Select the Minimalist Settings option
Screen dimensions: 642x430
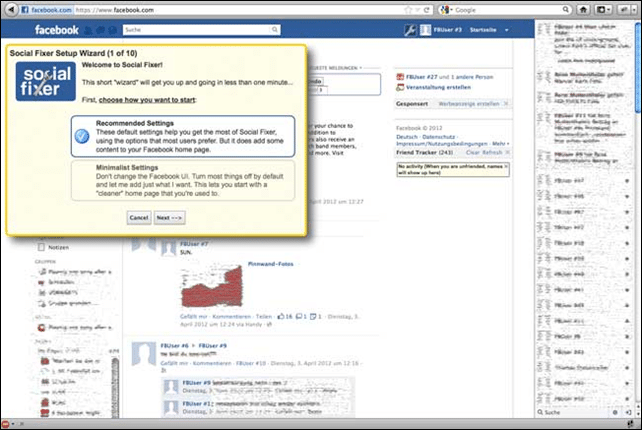coord(183,180)
